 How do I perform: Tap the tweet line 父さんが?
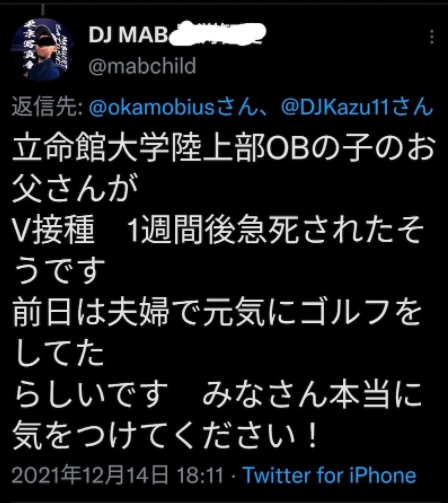click(x=75, y=189)
